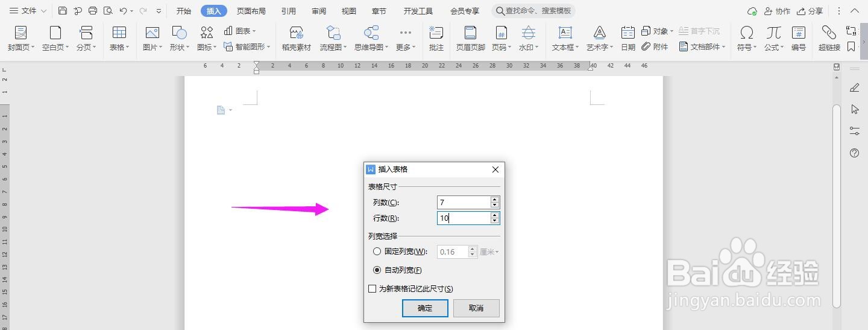
Task: Click the vertical document scrollbar
Action: [836, 205]
